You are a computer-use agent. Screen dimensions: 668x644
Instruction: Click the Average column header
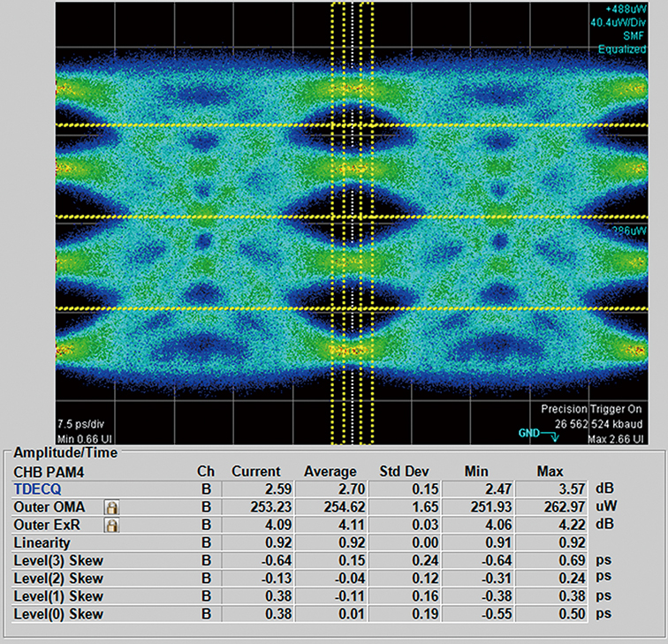point(330,472)
